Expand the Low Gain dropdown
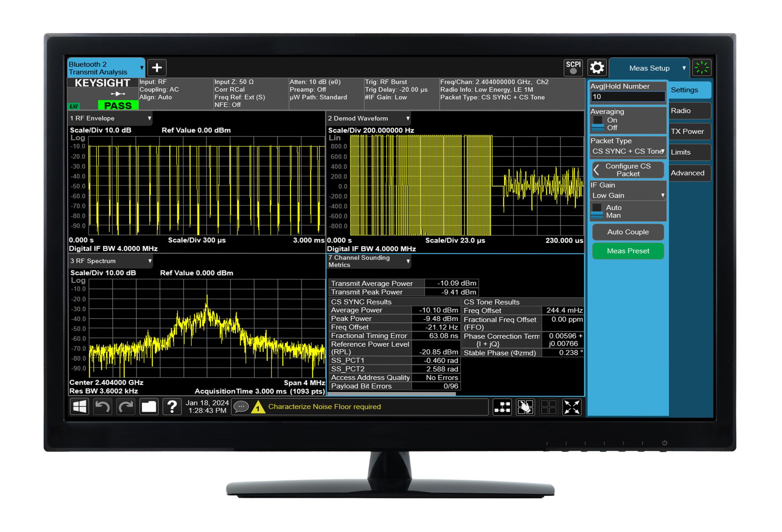Screen dimensions: 782x532 click(628, 195)
